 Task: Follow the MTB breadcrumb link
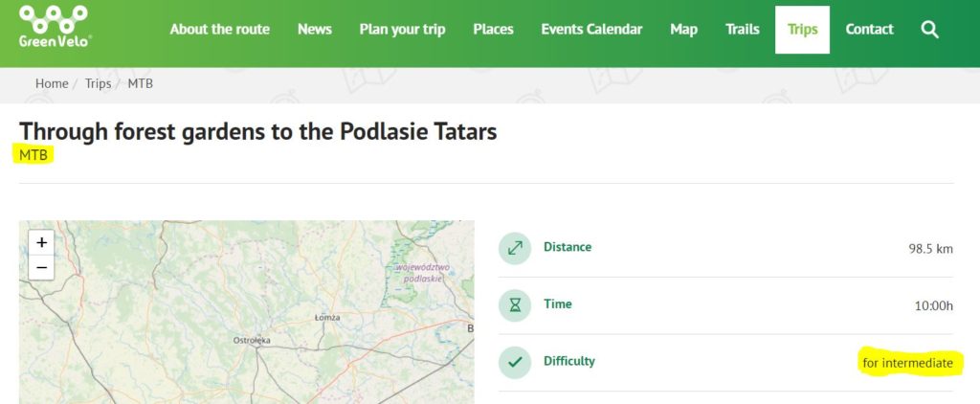tap(140, 84)
